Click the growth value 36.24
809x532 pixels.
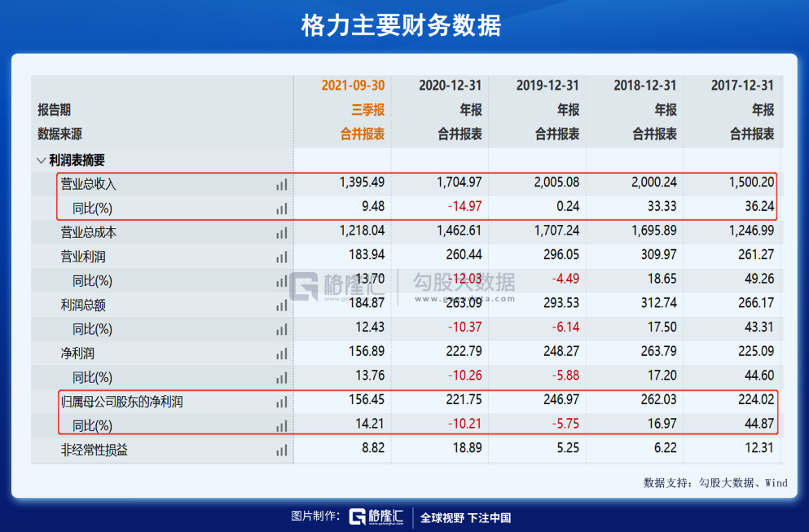click(759, 206)
